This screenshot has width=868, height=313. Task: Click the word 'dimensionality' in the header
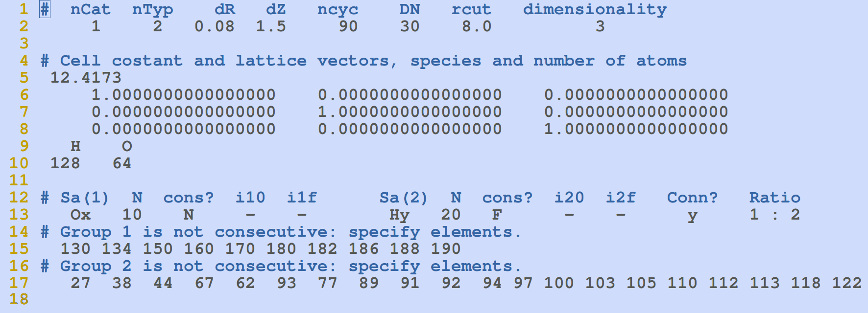595,9
